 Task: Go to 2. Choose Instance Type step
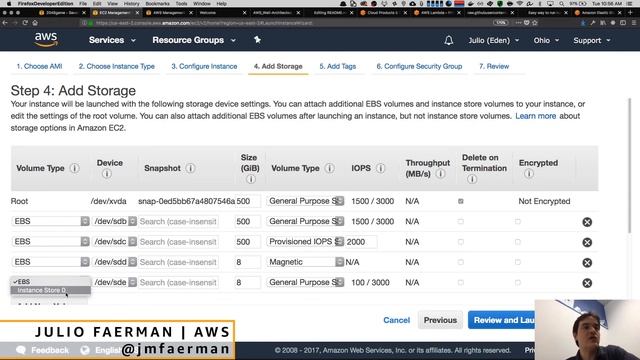point(117,66)
